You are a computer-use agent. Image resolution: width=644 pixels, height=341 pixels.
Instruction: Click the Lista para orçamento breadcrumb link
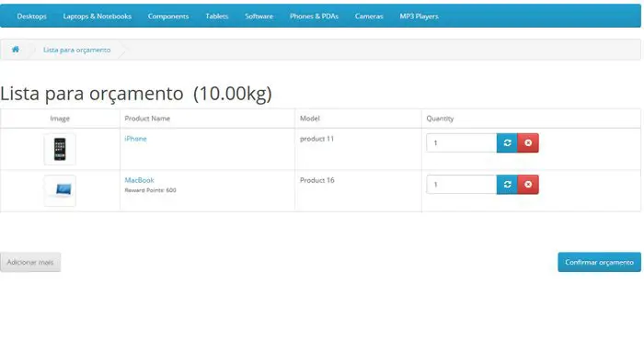click(x=76, y=50)
